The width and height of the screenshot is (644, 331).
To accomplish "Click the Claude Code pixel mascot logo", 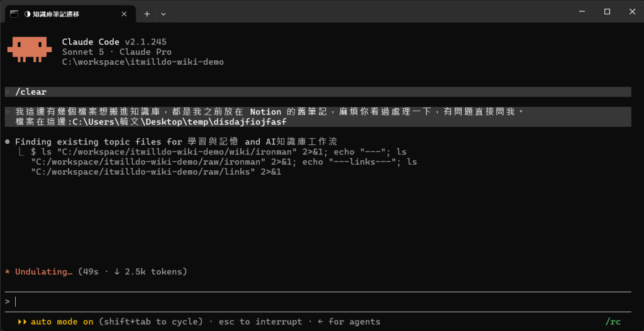I will click(30, 49).
